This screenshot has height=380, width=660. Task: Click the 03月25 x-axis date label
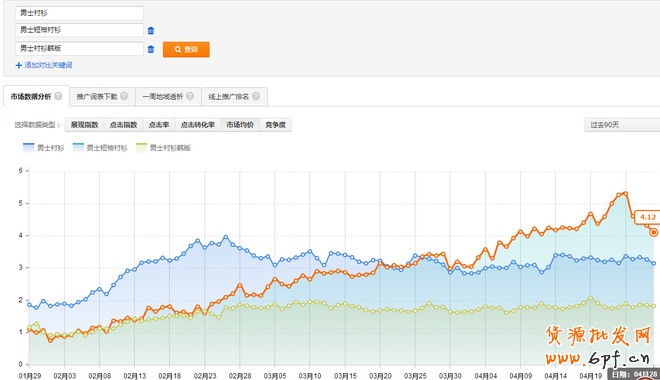coord(415,375)
